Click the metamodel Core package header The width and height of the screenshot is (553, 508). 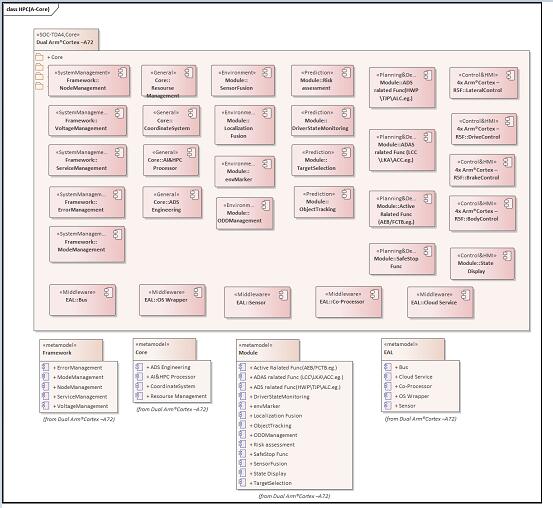click(x=164, y=349)
